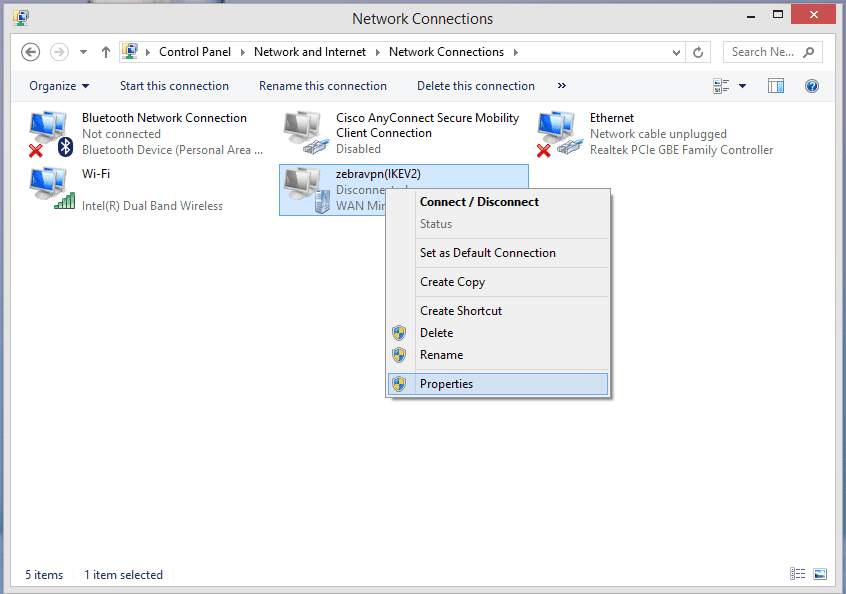Refresh the Network Connections view
Viewport: 846px width, 594px height.
[698, 52]
